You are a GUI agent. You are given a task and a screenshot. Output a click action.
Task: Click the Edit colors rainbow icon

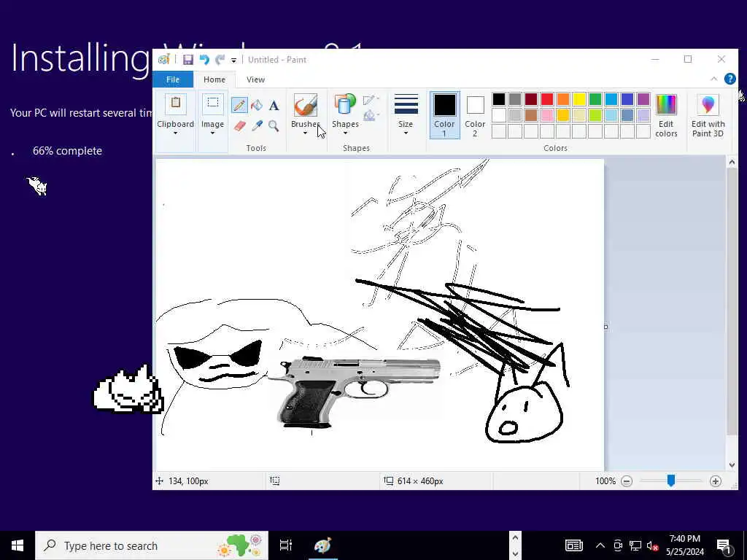click(666, 105)
